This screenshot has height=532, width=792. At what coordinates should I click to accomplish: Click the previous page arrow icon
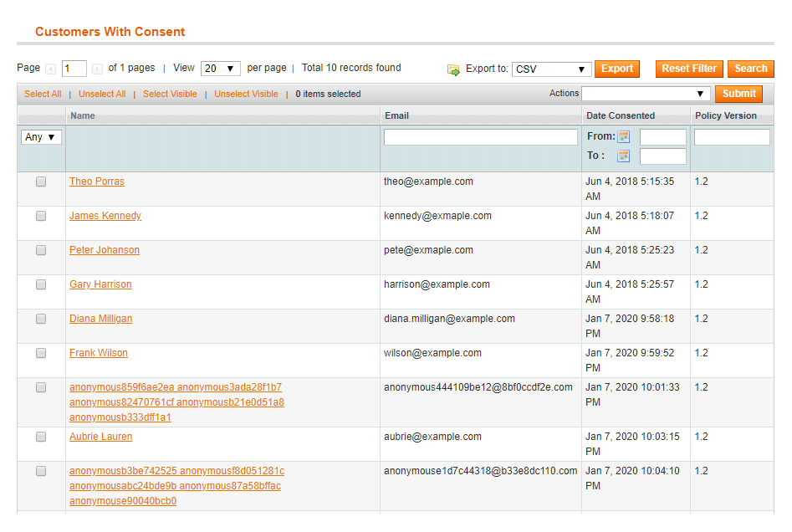point(50,69)
